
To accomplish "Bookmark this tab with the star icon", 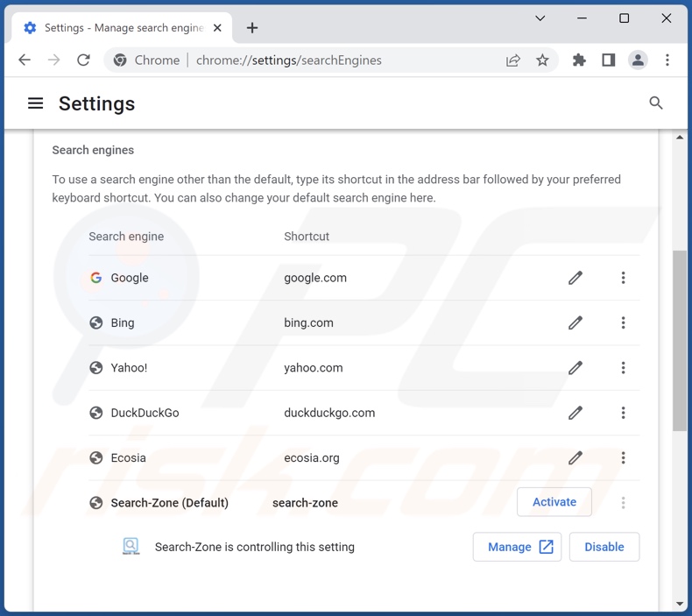I will (x=542, y=60).
